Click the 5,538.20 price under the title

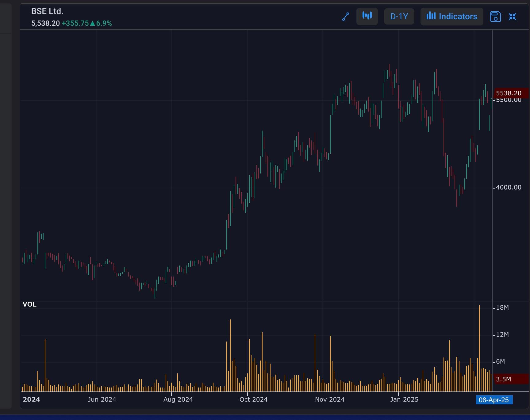point(45,23)
